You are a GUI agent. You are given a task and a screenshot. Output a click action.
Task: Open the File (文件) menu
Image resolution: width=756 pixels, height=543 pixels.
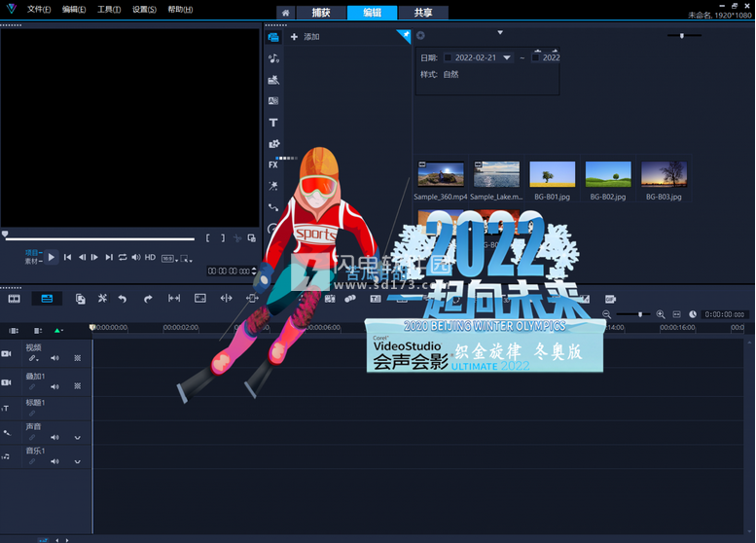coord(39,9)
